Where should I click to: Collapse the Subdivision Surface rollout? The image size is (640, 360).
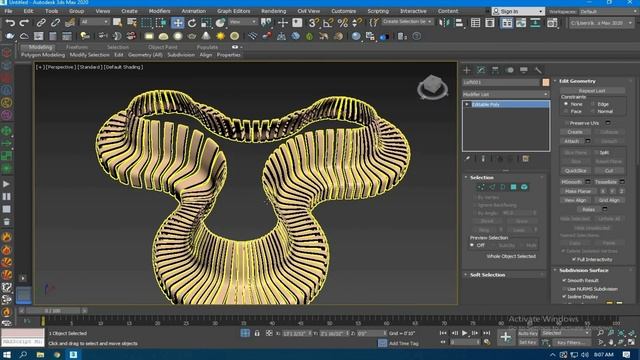tap(584, 270)
